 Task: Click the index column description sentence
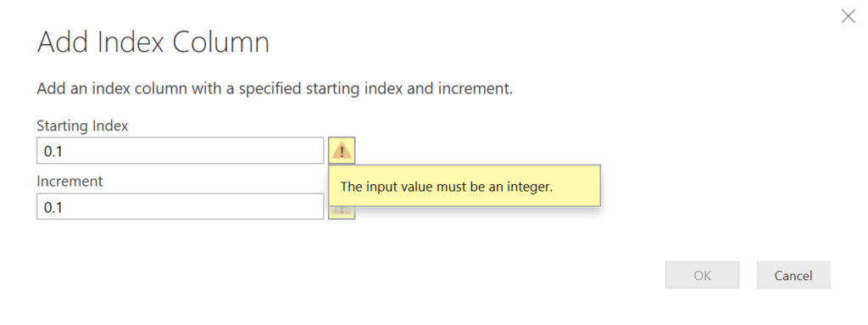click(275, 89)
